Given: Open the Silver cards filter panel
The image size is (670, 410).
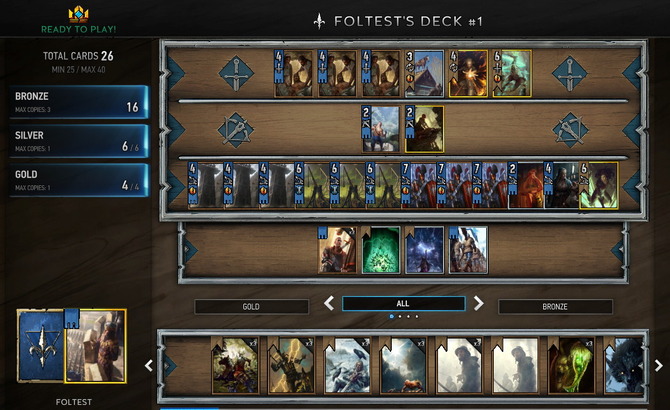Looking at the screenshot, I should tap(79, 141).
